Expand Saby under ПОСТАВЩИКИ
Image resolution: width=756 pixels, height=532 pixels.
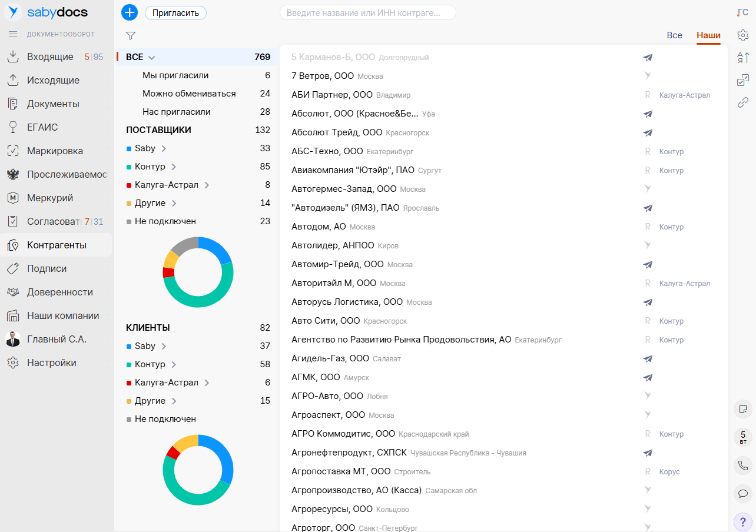(x=164, y=148)
